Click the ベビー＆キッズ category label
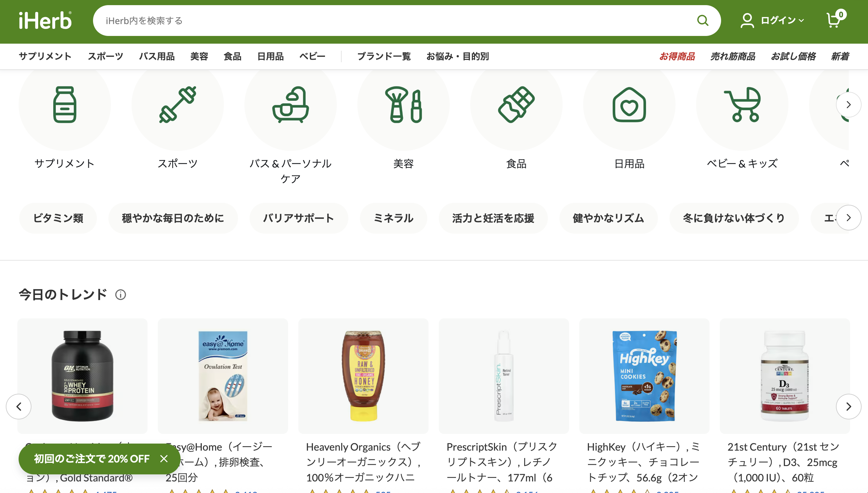This screenshot has width=868, height=493. pyautogui.click(x=742, y=164)
